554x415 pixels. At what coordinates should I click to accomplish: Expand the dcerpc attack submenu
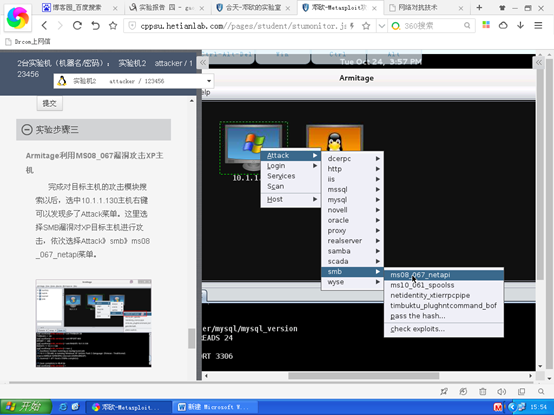352,159
